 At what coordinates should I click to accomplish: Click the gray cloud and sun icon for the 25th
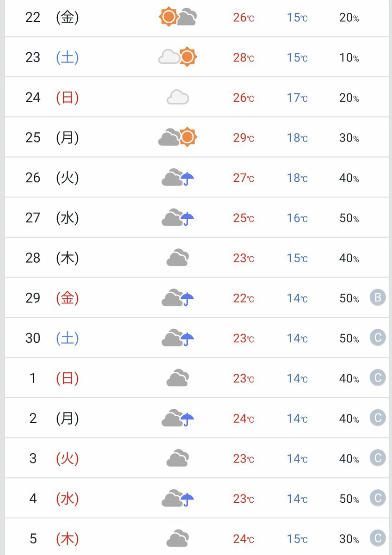[x=178, y=137]
